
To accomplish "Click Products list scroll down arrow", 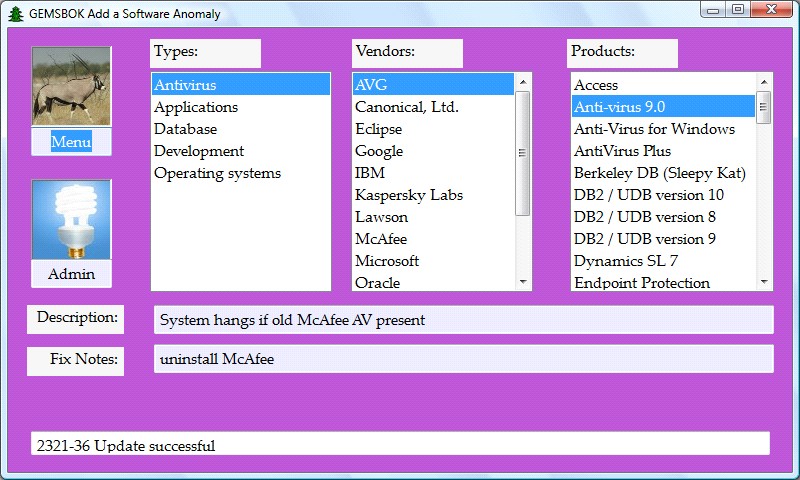I will coord(764,282).
